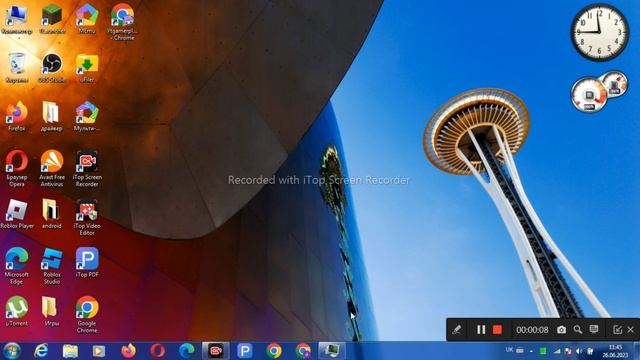The height and width of the screenshot is (360, 640).
Task: Click the on-screen keyboard tray icon
Action: coord(520,350)
